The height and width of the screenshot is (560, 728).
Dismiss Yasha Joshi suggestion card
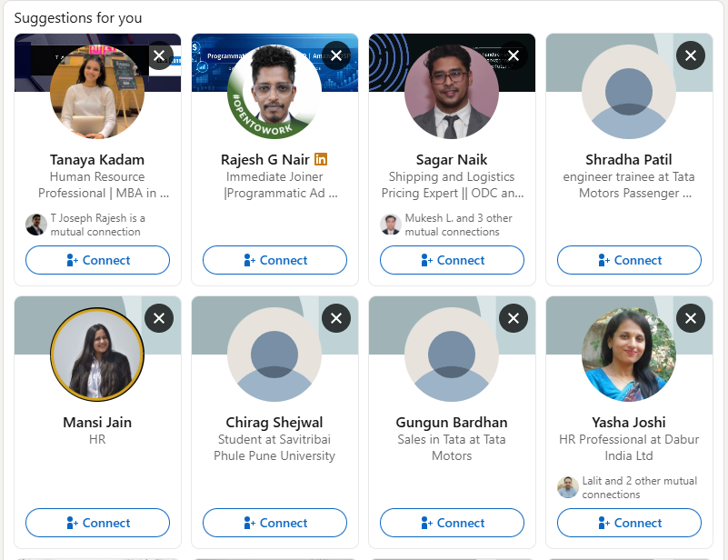coord(691,318)
